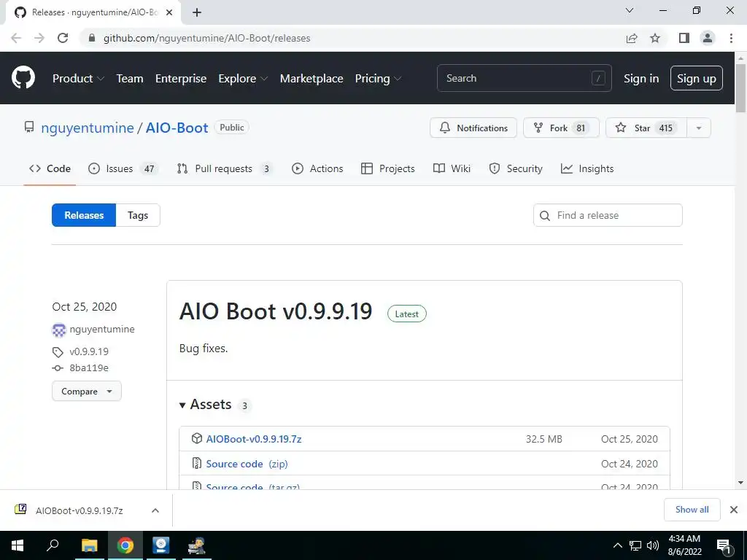Go back with the browser back arrow
The width and height of the screenshot is (747, 560).
click(x=16, y=38)
